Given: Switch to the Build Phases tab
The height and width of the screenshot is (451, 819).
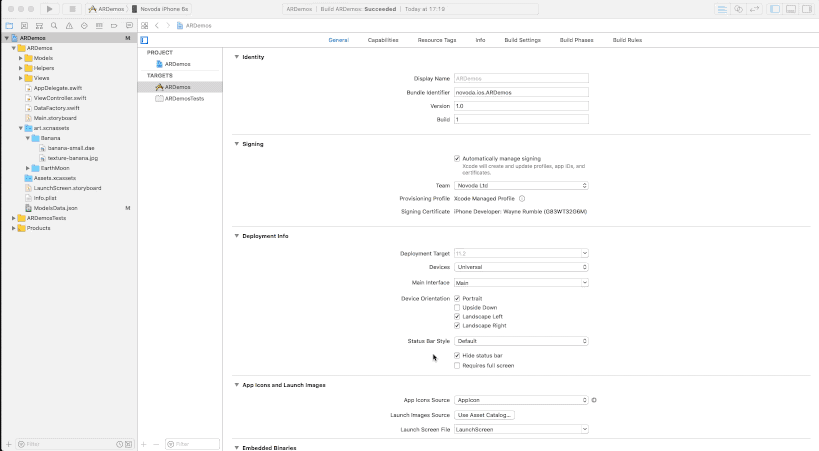Looking at the screenshot, I should 576,40.
